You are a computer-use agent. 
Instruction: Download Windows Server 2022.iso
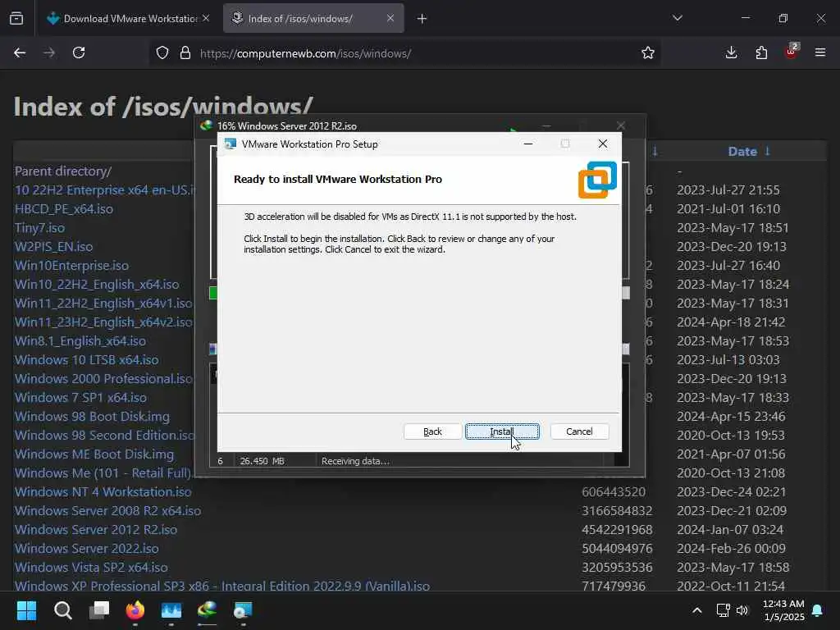coord(87,549)
